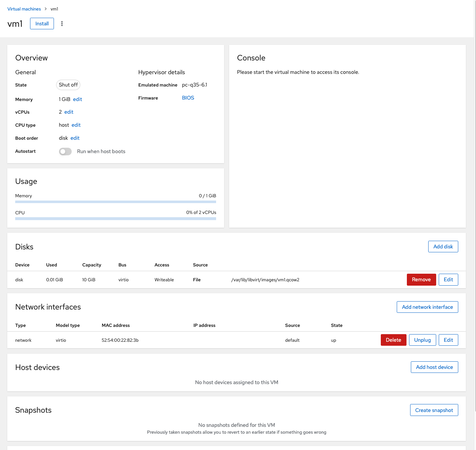476x450 pixels.
Task: Open the BIOS firmware link
Action: (188, 98)
